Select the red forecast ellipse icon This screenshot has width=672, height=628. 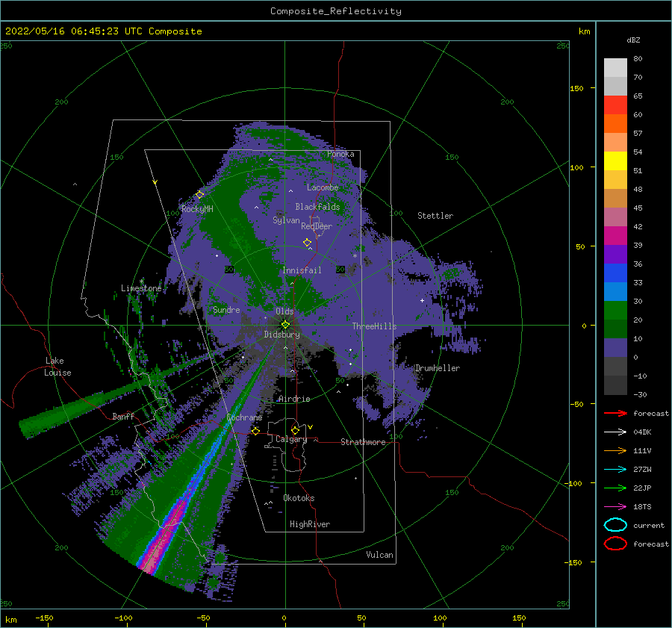point(615,544)
